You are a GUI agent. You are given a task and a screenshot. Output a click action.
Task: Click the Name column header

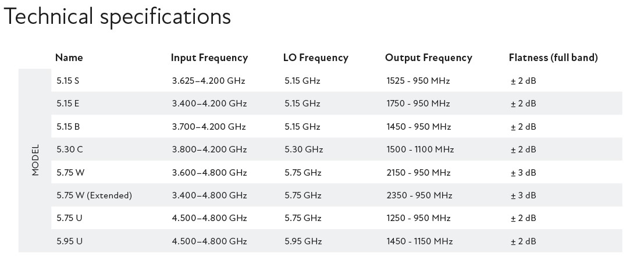(x=69, y=58)
